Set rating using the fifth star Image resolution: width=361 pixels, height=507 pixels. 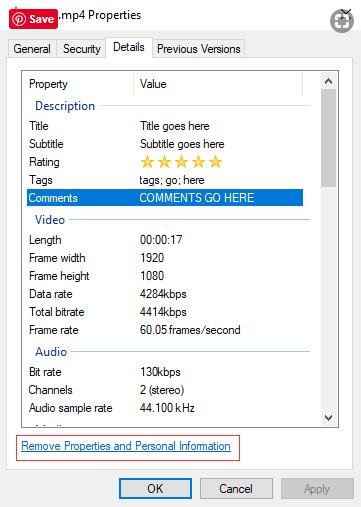pyautogui.click(x=215, y=162)
